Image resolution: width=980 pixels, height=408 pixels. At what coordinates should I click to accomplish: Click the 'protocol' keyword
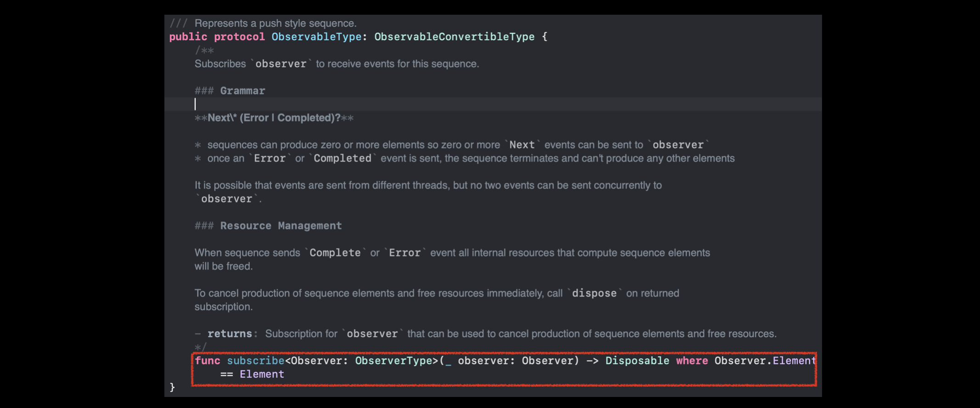[239, 37]
